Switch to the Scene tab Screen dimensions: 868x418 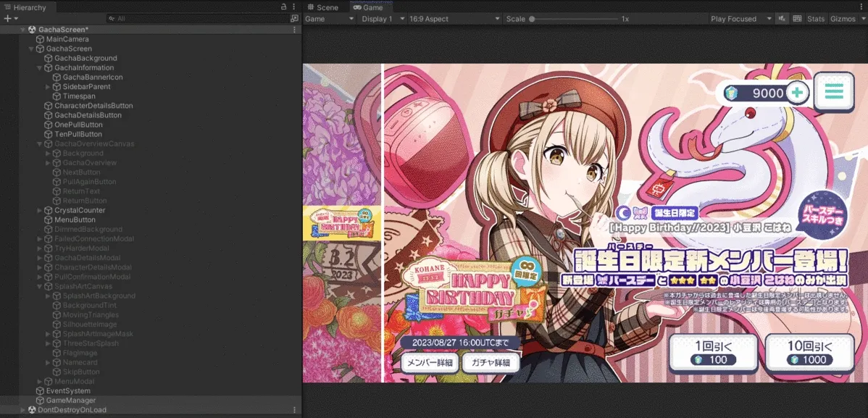tap(322, 7)
